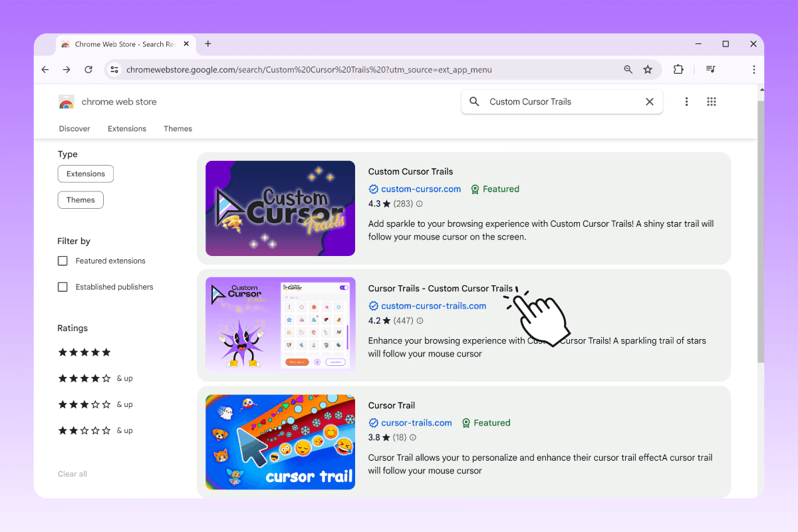Click rating info icon next to (283)
798x532 pixels.
click(419, 204)
